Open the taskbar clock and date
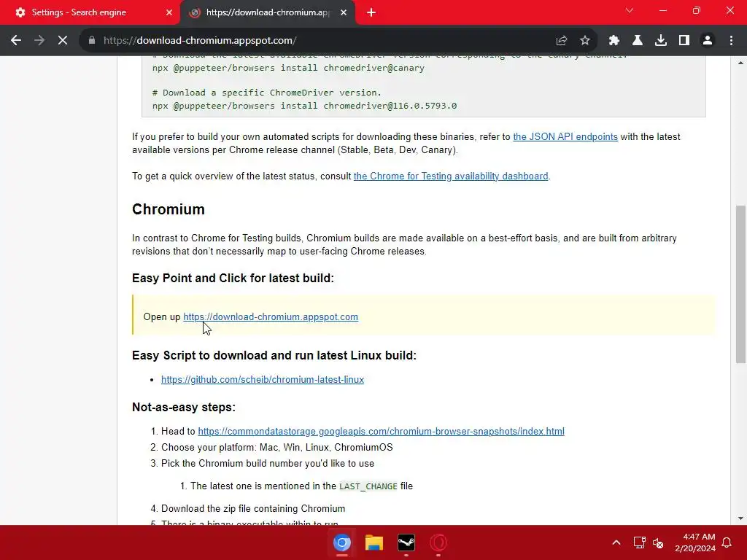 pos(695,542)
